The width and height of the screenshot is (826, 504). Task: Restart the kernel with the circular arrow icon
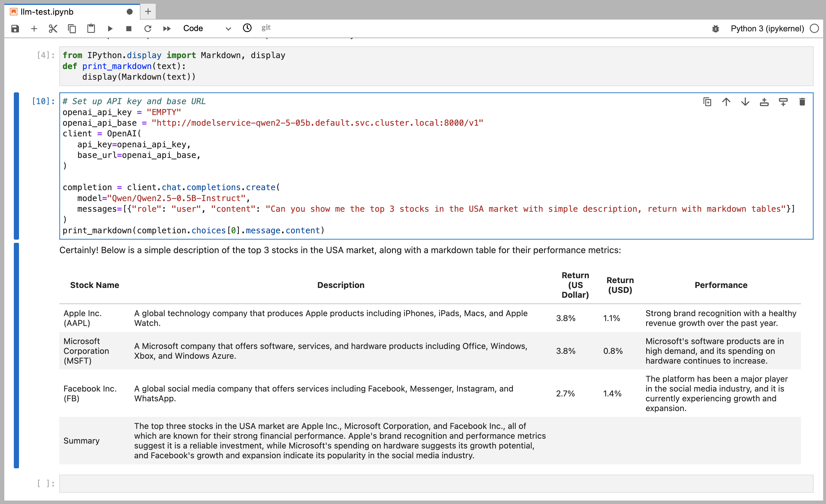[148, 28]
